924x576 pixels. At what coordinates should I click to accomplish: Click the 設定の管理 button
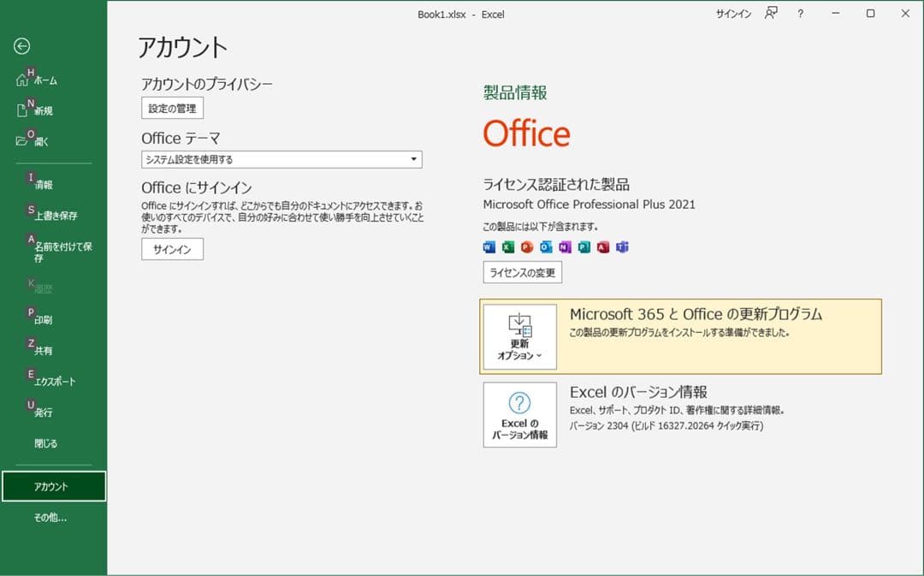(172, 108)
